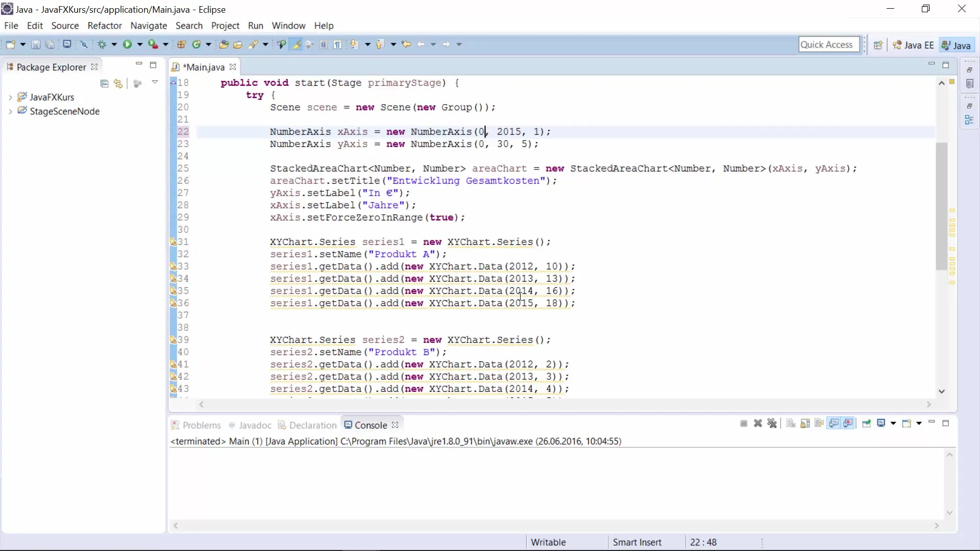This screenshot has height=551, width=980.
Task: Save the current file with Save icon
Action: pyautogui.click(x=36, y=45)
